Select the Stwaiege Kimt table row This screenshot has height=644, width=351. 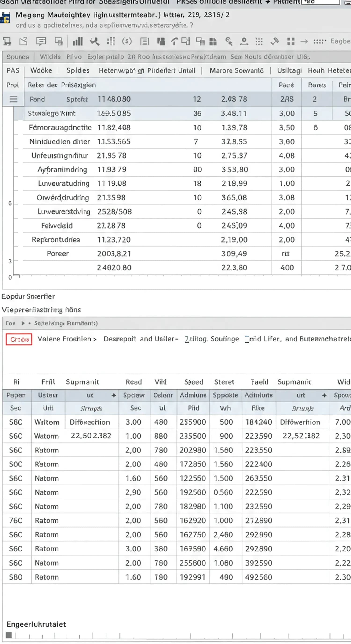point(52,114)
